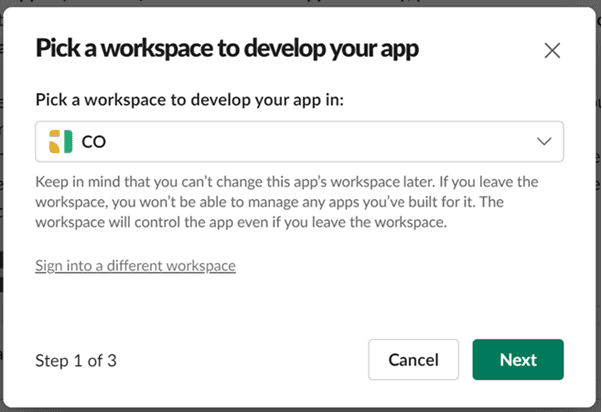
Task: Click the CO workspace logo icon
Action: point(61,142)
